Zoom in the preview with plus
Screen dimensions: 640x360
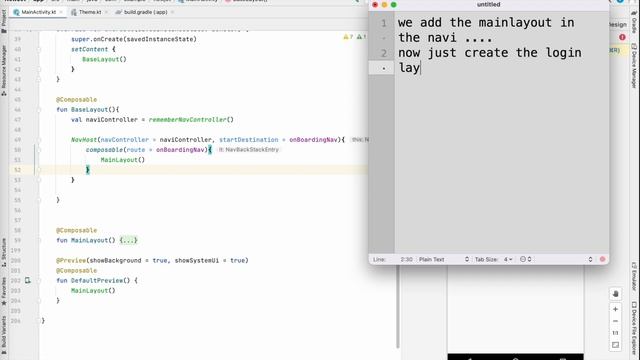click(x=616, y=309)
